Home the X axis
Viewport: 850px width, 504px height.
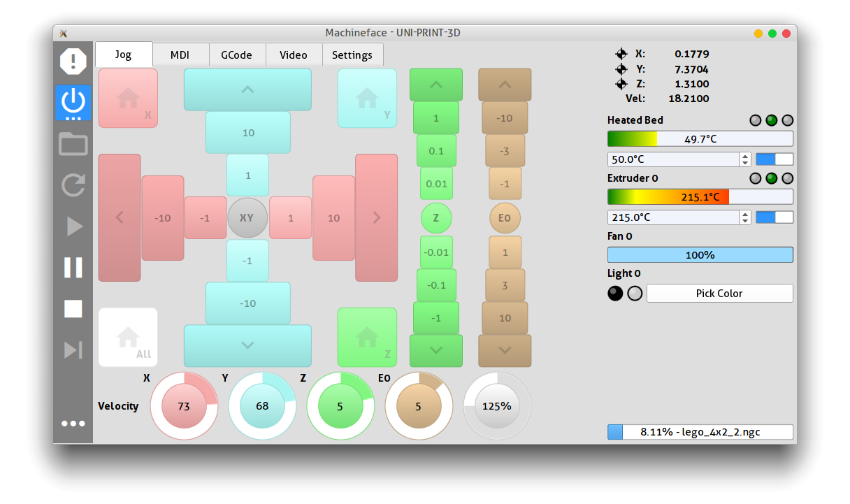pos(128,99)
